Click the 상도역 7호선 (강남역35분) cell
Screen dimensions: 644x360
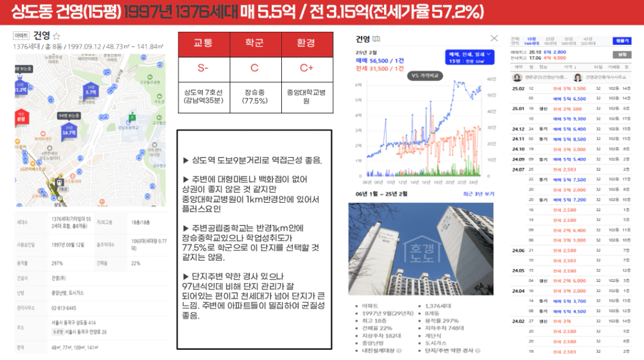(x=204, y=97)
